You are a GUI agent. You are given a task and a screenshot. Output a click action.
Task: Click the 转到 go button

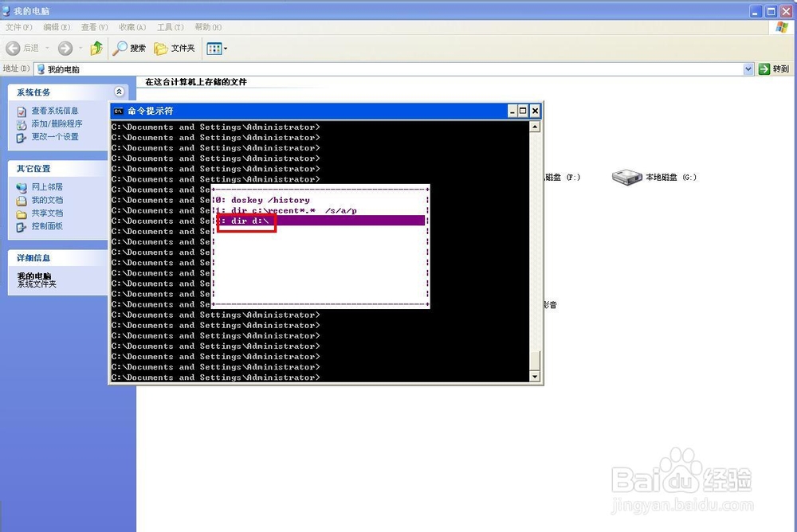[x=774, y=69]
